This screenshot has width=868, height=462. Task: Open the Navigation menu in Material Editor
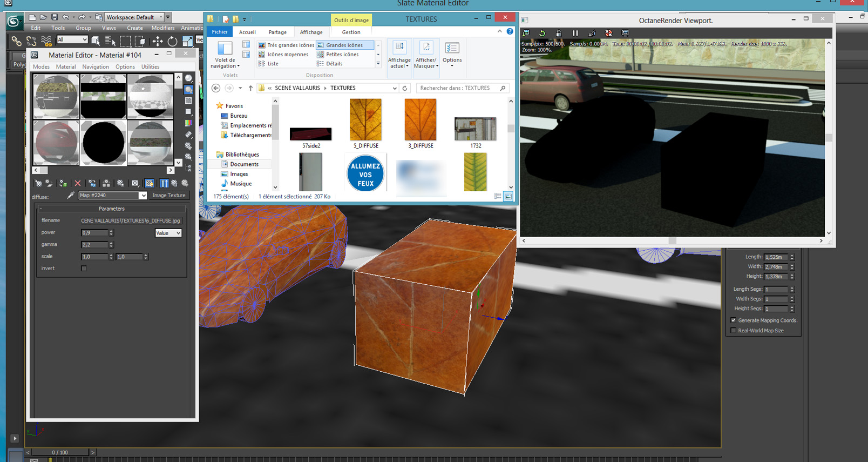tap(96, 67)
